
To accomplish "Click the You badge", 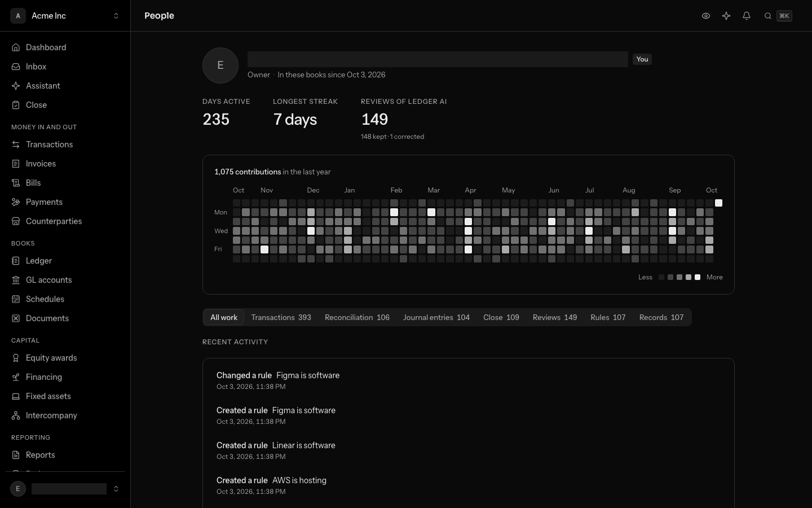I will click(x=642, y=59).
